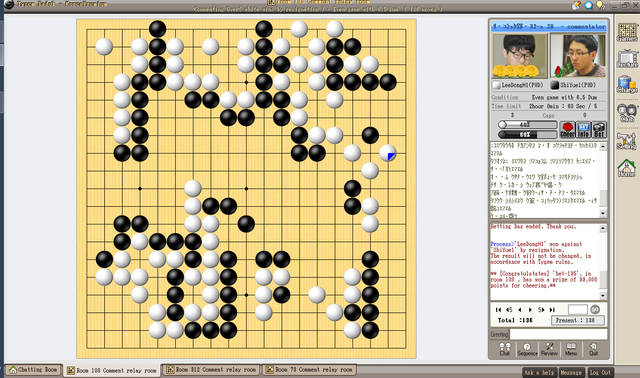Open the Club sidebar icon

point(627,113)
